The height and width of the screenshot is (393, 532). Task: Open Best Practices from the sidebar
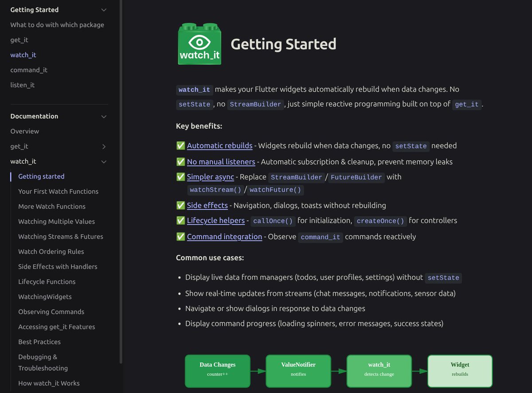39,342
